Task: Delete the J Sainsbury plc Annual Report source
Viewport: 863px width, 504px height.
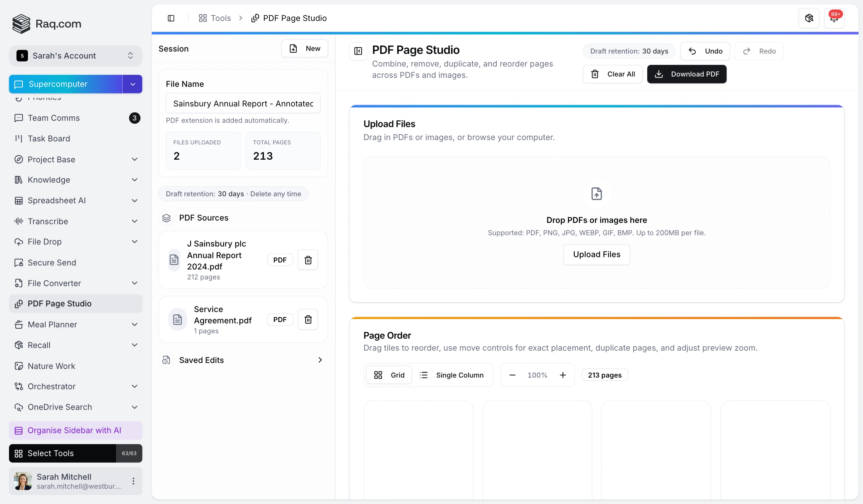Action: coord(308,260)
